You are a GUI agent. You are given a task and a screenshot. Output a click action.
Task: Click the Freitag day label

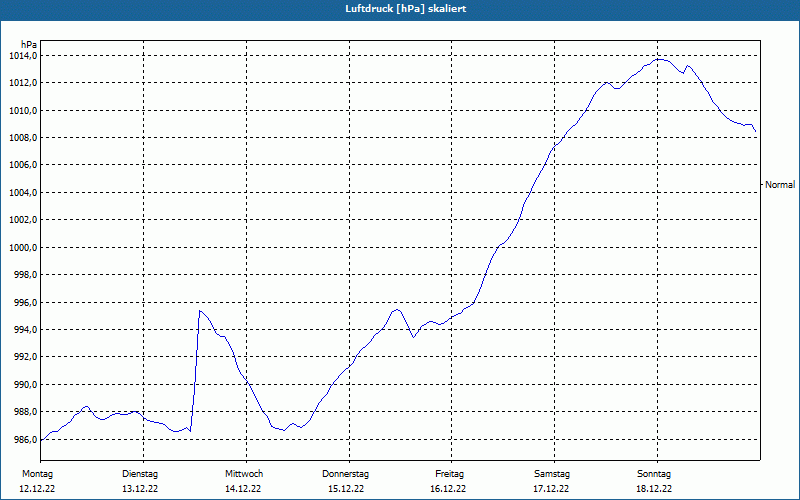coord(449,474)
